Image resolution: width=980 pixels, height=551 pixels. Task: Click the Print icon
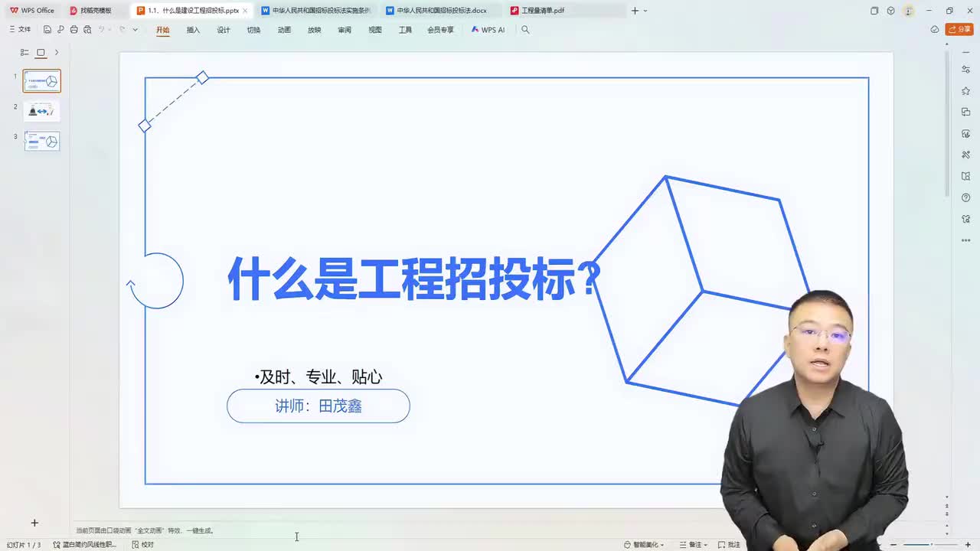[73, 29]
